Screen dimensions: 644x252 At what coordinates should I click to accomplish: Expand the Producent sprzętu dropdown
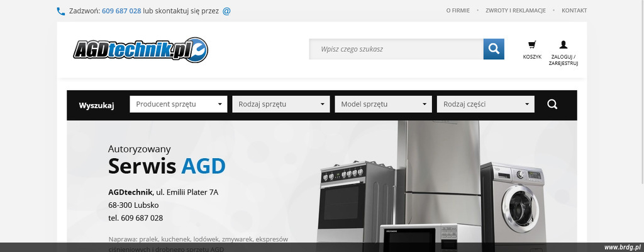click(x=178, y=105)
